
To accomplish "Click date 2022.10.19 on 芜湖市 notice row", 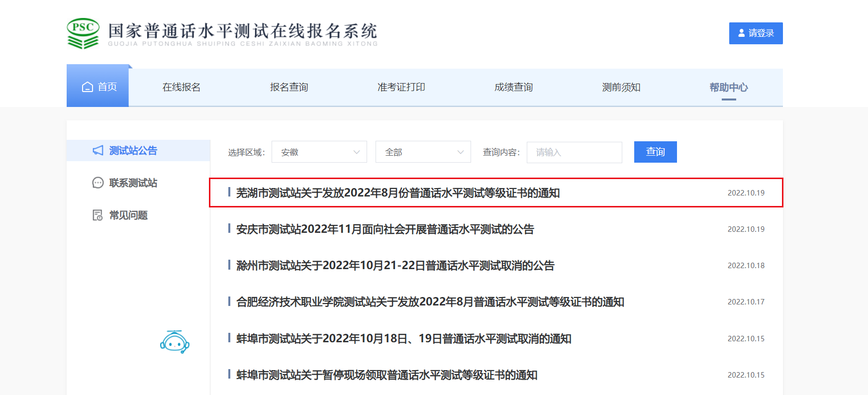I will (x=746, y=193).
